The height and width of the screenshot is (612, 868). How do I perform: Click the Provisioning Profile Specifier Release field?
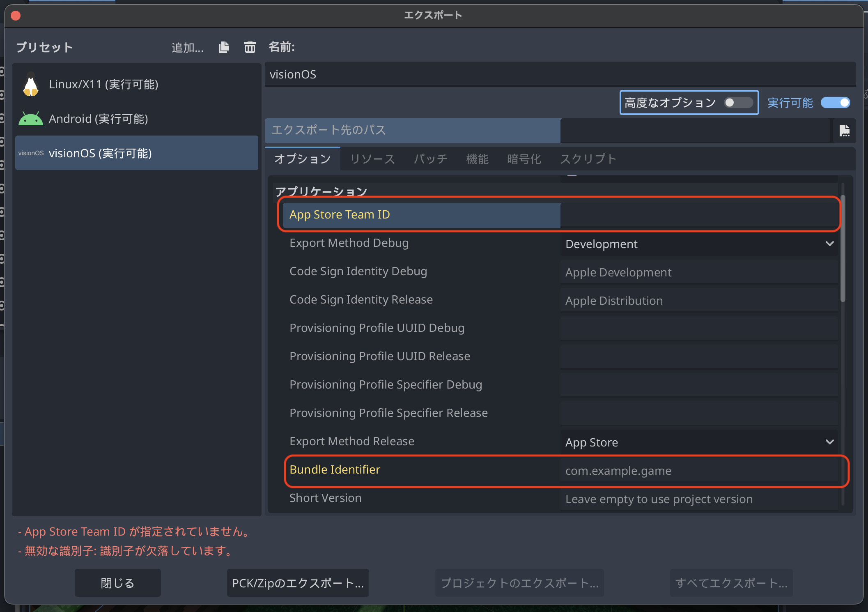pyautogui.click(x=699, y=413)
